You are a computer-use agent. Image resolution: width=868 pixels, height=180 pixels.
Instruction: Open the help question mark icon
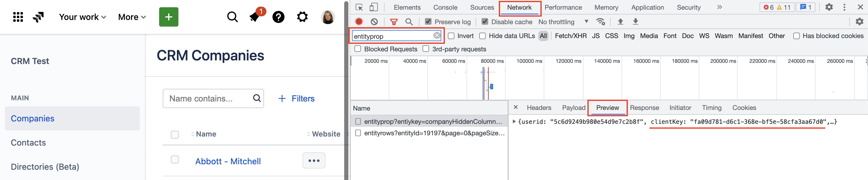278,17
